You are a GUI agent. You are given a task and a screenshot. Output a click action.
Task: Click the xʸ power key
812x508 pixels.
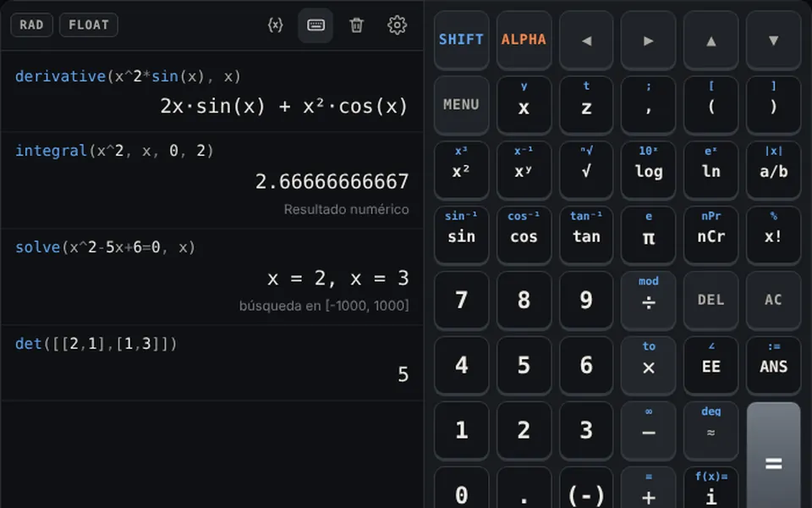[524, 170]
